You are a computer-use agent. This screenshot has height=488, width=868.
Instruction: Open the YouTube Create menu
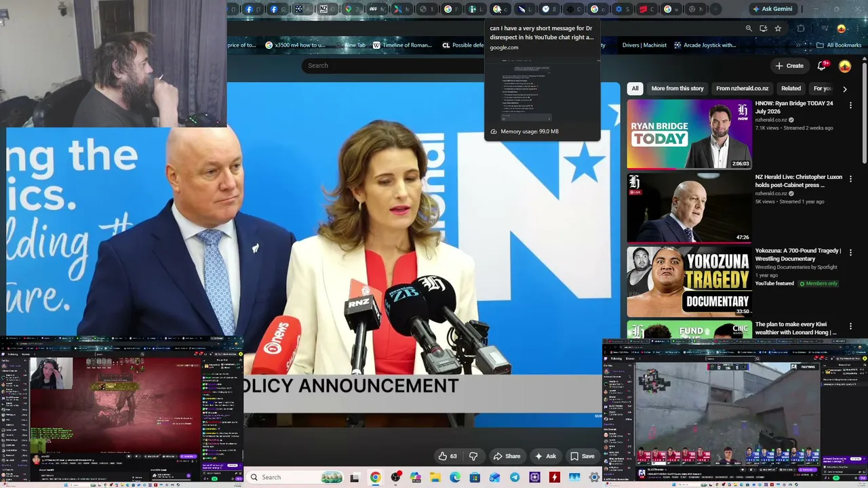coord(789,66)
